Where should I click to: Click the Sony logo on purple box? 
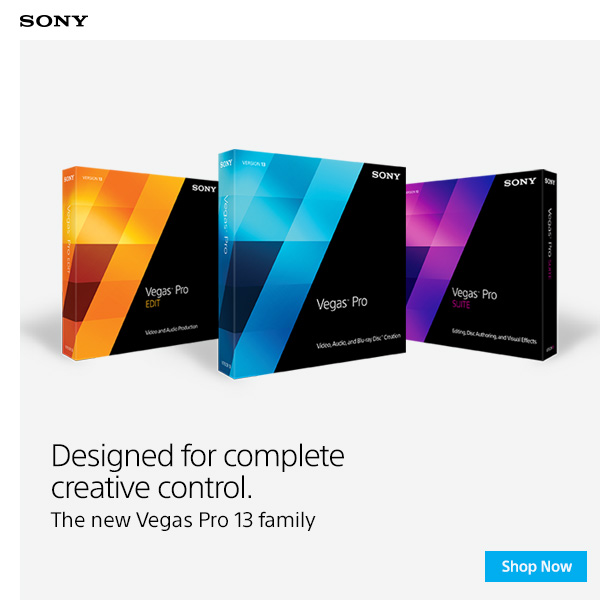point(520,182)
